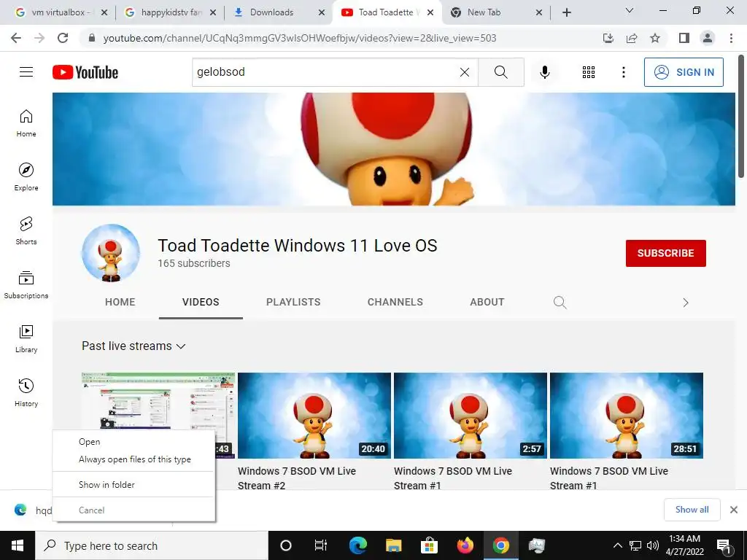Screen dimensions: 747x560
Task: Switch to the Downloads browser tab
Action: tap(279, 12)
